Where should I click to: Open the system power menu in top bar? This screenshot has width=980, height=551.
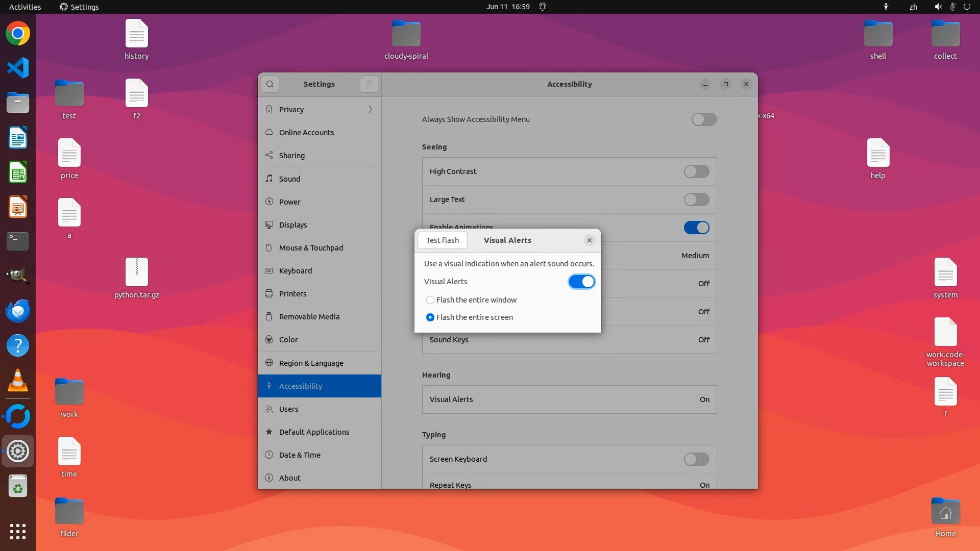tap(967, 7)
